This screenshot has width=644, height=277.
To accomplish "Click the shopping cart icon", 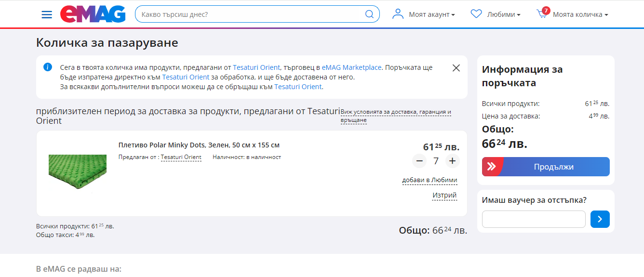I will pyautogui.click(x=542, y=14).
